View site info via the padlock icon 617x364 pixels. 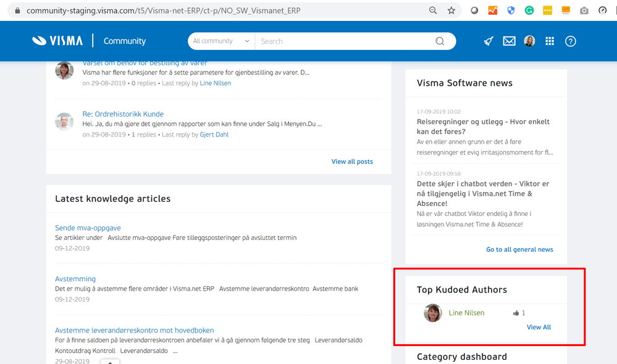[x=17, y=10]
